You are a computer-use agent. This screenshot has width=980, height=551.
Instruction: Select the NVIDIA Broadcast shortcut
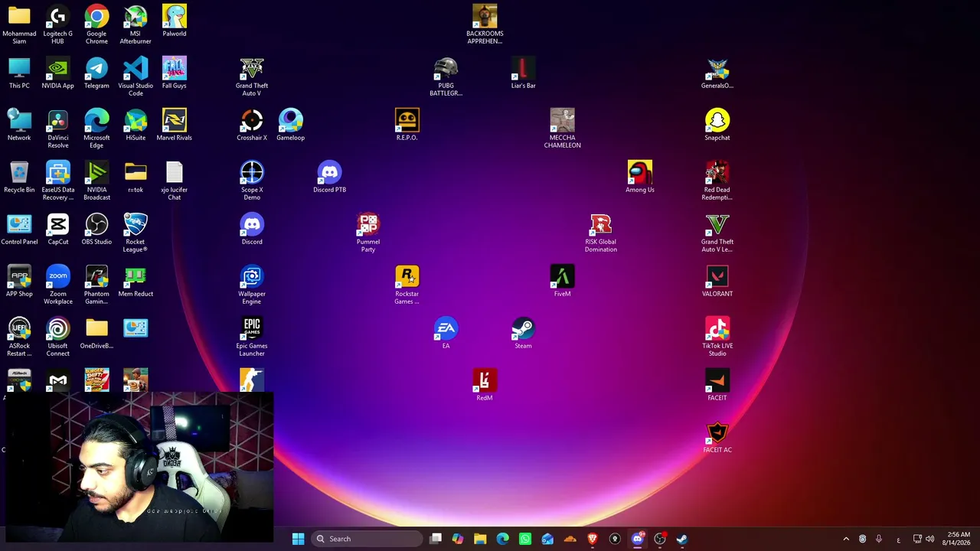96,181
